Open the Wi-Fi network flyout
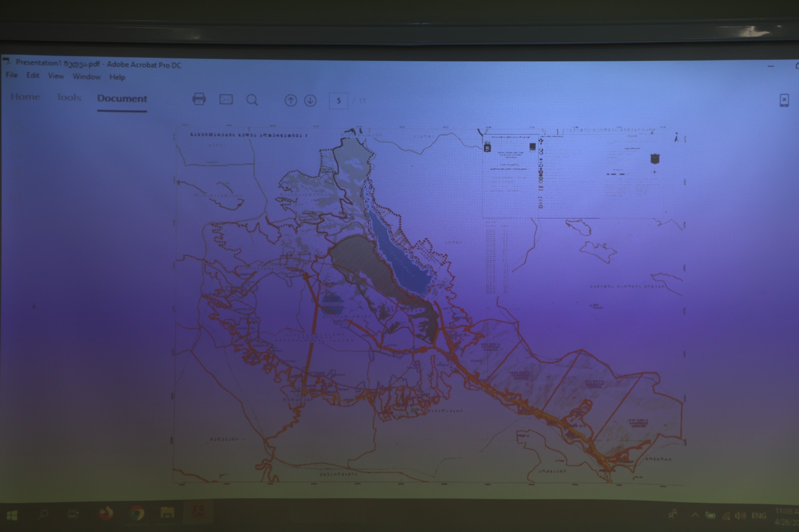The height and width of the screenshot is (532, 799). pyautogui.click(x=726, y=516)
